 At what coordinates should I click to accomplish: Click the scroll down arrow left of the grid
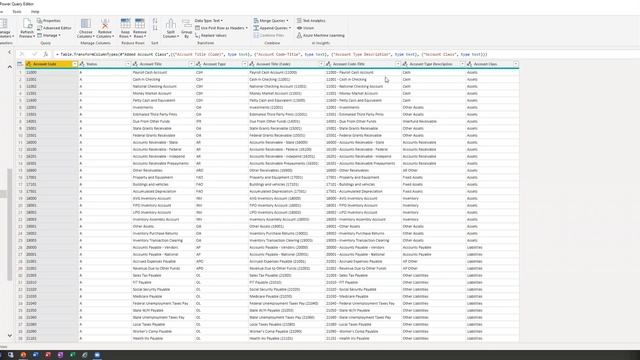[10, 336]
